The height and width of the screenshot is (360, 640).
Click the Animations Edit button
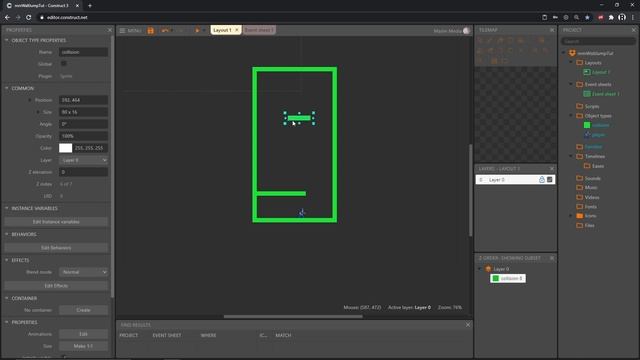pyautogui.click(x=84, y=334)
